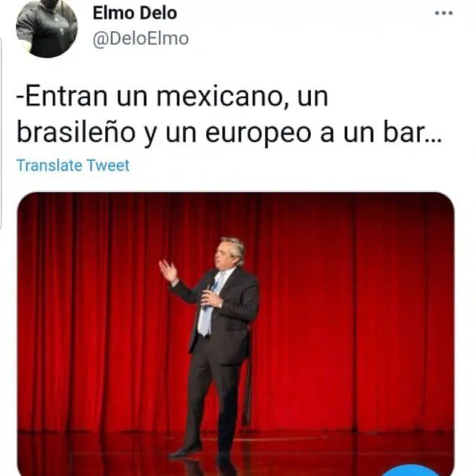476x476 pixels.
Task: Click the word "Entran" starting the tweet
Action: [x=64, y=97]
